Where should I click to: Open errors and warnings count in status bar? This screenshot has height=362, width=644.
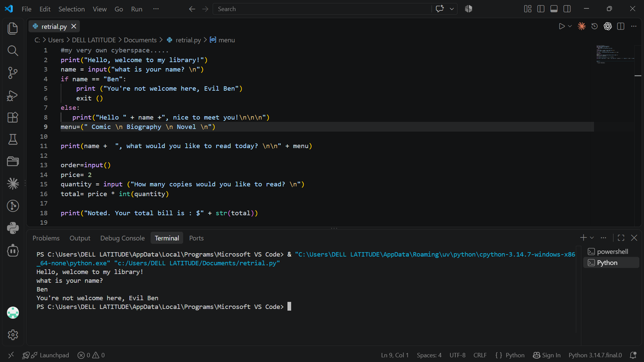[x=91, y=355]
